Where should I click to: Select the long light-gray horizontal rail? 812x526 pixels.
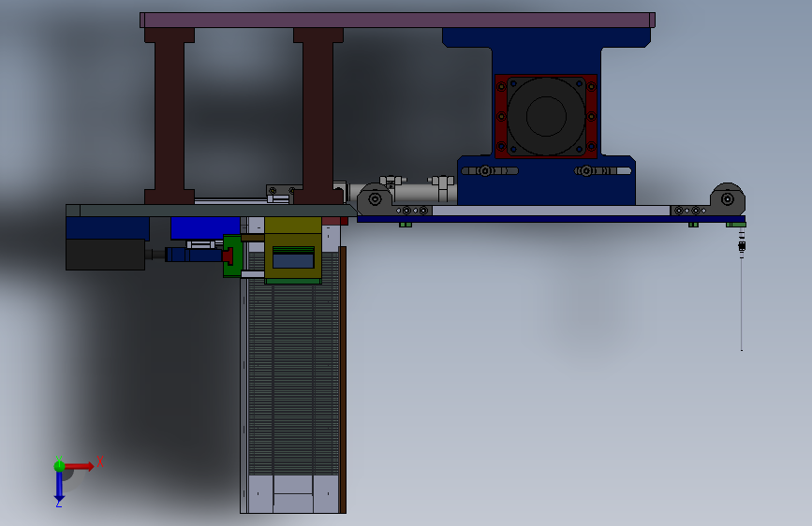pos(551,211)
